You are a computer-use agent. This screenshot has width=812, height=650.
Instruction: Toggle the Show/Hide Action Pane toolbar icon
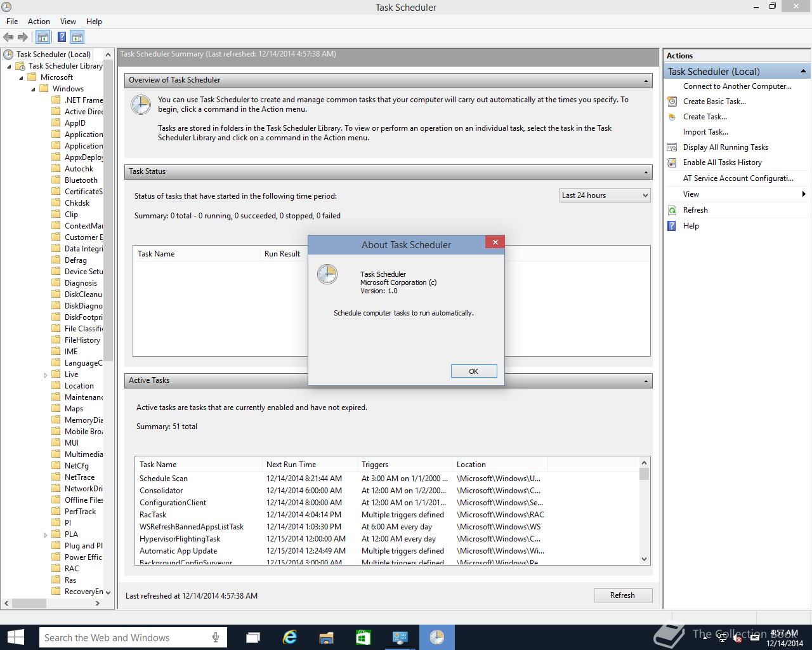pyautogui.click(x=77, y=37)
